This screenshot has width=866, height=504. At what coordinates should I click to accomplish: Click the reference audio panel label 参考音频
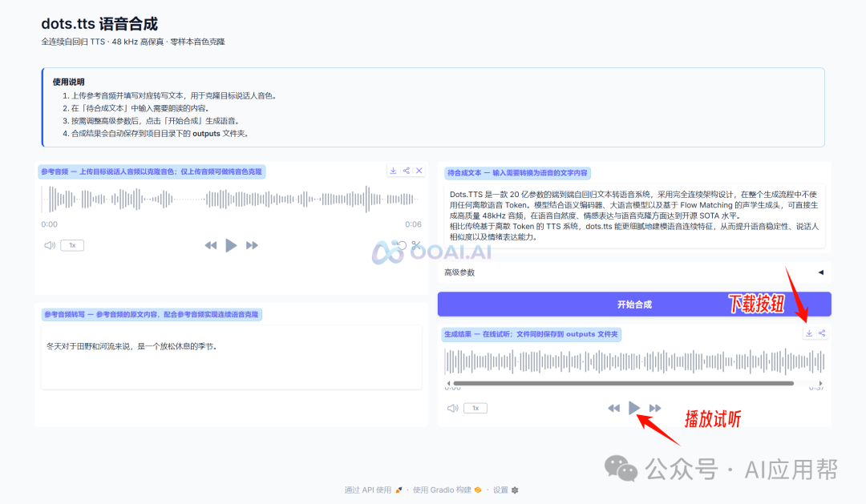click(x=152, y=171)
